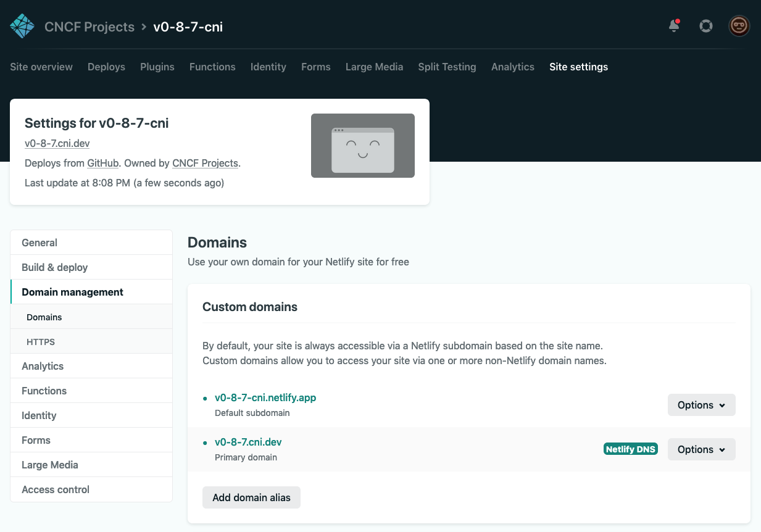Click v0-8-7-cni breadcrumb
Screen dimensions: 761x532
pyautogui.click(x=188, y=27)
